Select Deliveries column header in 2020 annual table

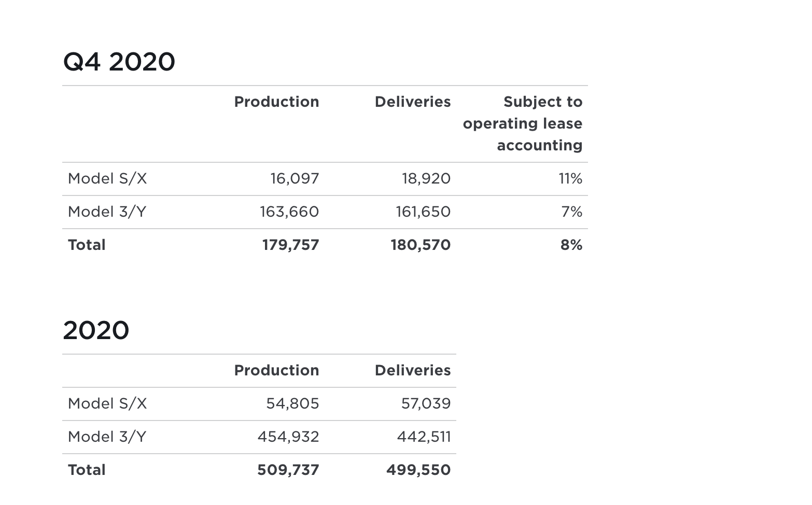pos(412,371)
